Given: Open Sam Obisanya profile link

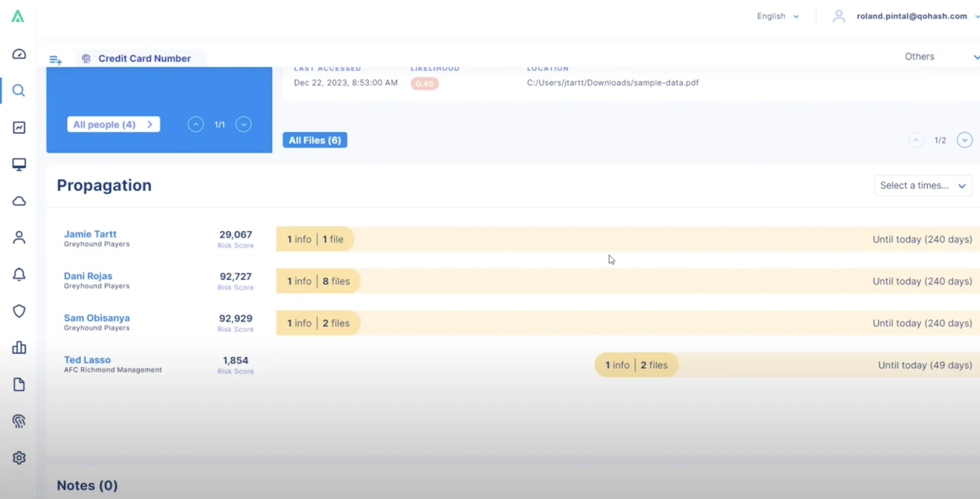Looking at the screenshot, I should tap(97, 318).
